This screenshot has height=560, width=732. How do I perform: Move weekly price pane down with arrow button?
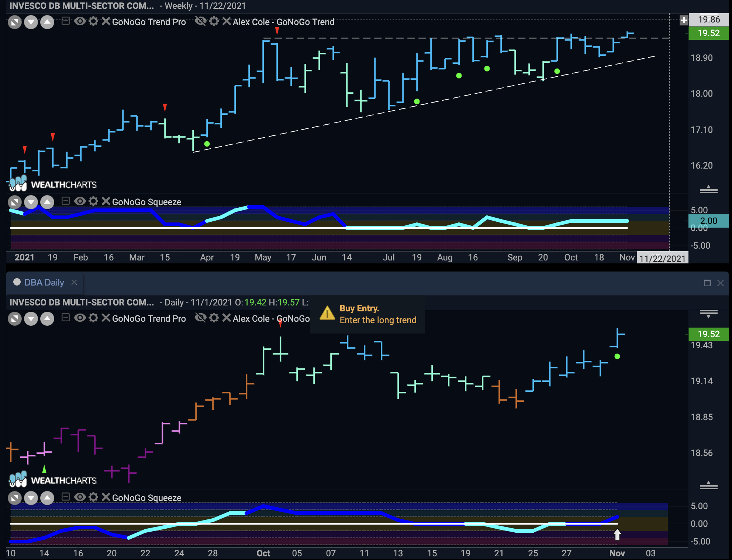click(31, 23)
